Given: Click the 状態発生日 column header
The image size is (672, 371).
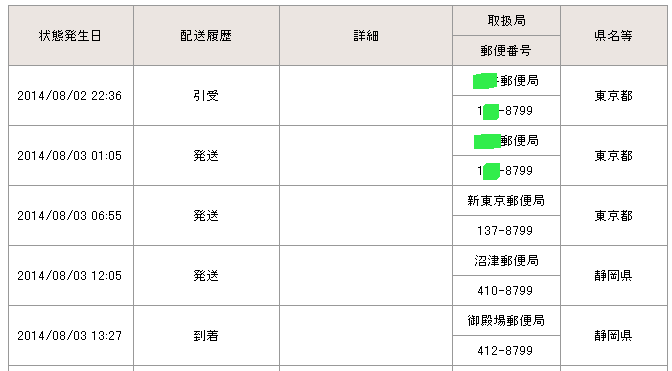Looking at the screenshot, I should tap(71, 36).
